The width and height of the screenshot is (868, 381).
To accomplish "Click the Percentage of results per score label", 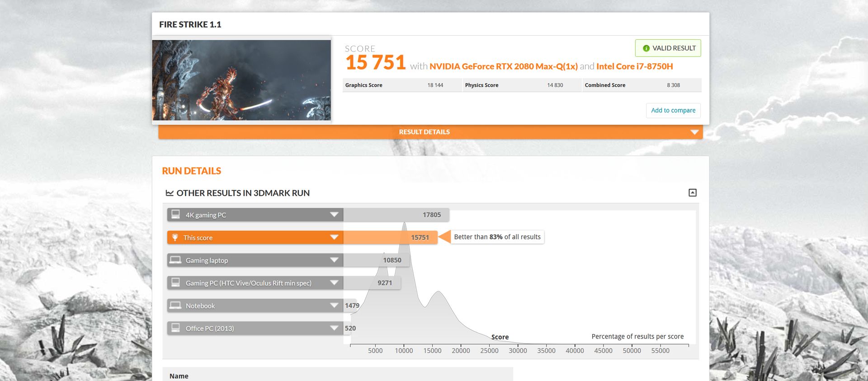I will click(x=637, y=337).
